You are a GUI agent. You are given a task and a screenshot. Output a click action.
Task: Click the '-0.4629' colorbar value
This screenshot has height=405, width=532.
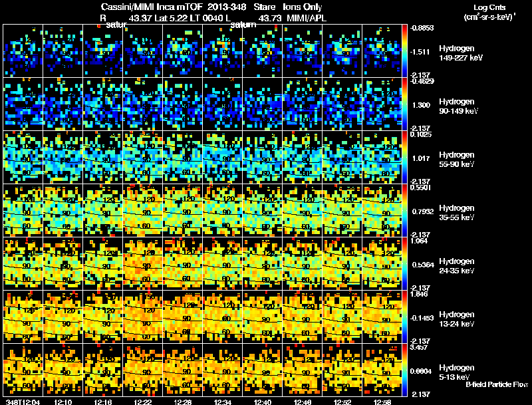[422, 81]
